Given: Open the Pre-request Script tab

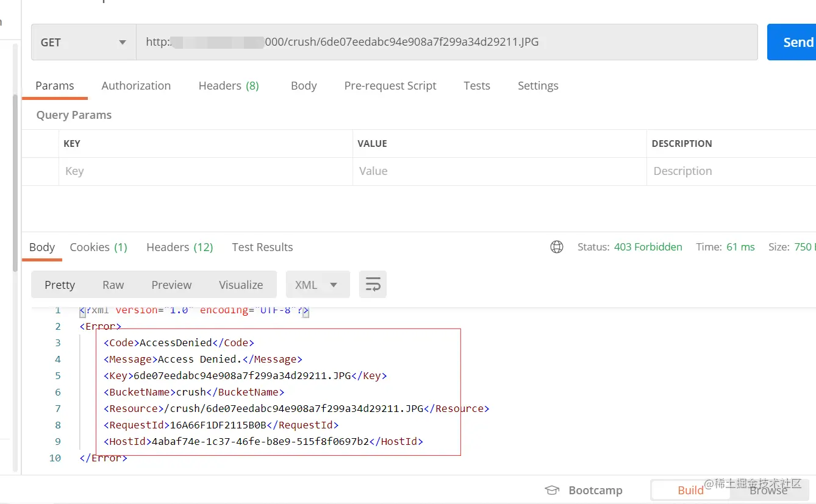Looking at the screenshot, I should 390,86.
